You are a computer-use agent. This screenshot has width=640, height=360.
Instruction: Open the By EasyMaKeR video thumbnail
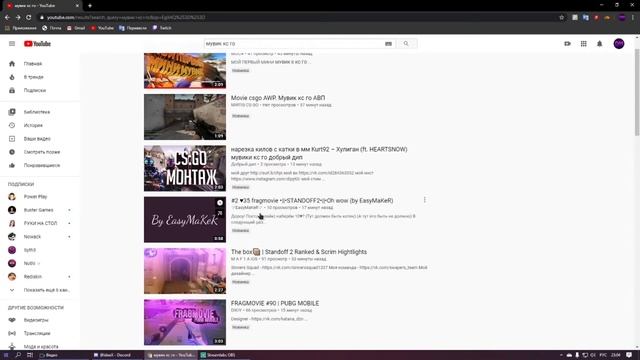185,220
